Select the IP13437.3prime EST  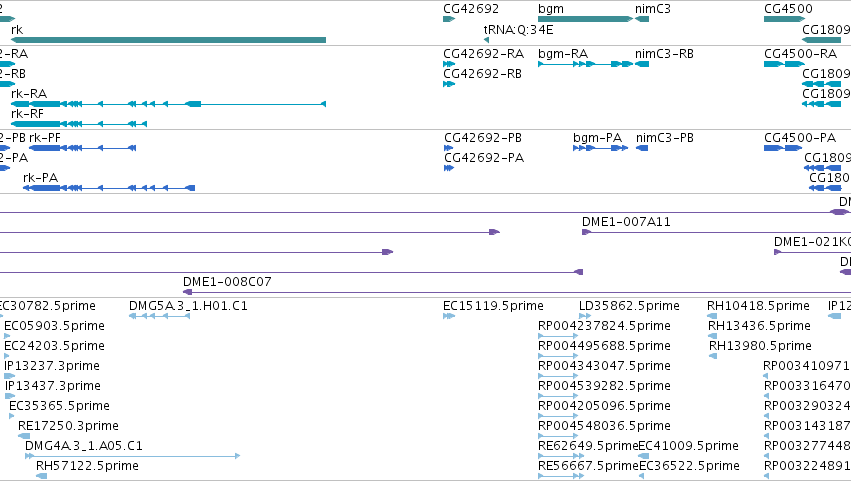click(x=10, y=396)
